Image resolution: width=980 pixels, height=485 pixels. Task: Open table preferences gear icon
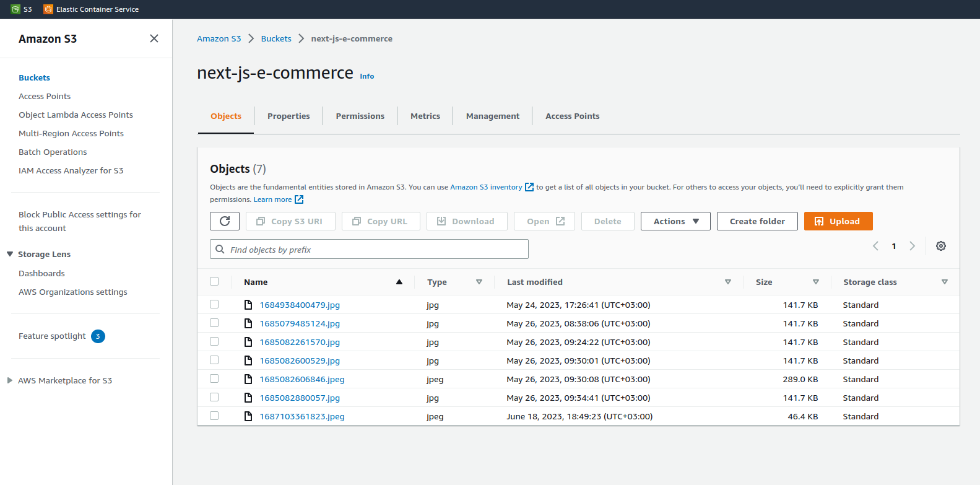click(x=941, y=246)
